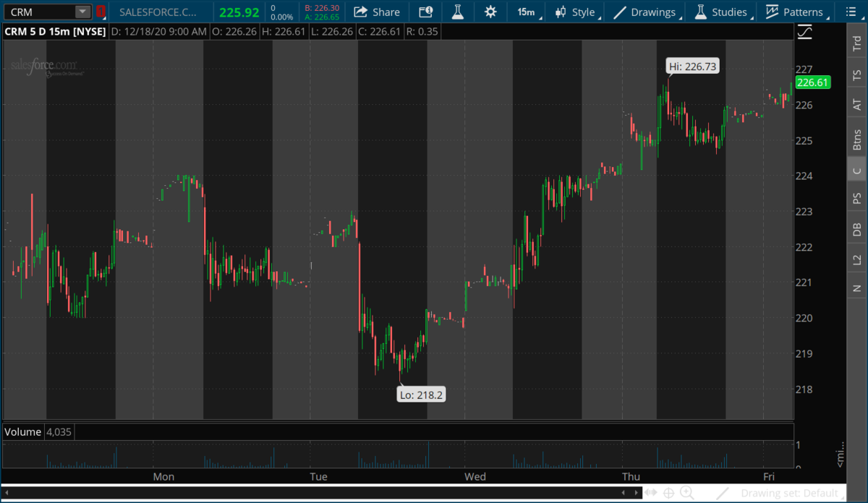Click the B: 226.30 bid price
Viewport: 868px width, 503px height.
click(x=322, y=8)
